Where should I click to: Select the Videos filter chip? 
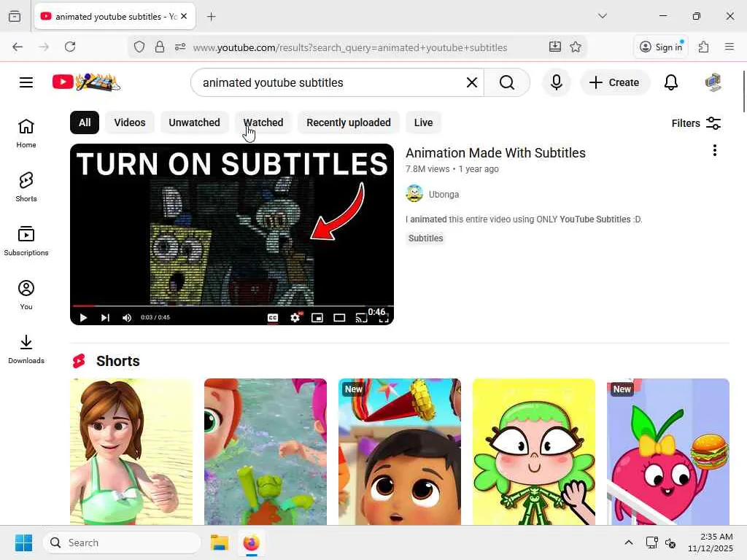click(x=130, y=122)
